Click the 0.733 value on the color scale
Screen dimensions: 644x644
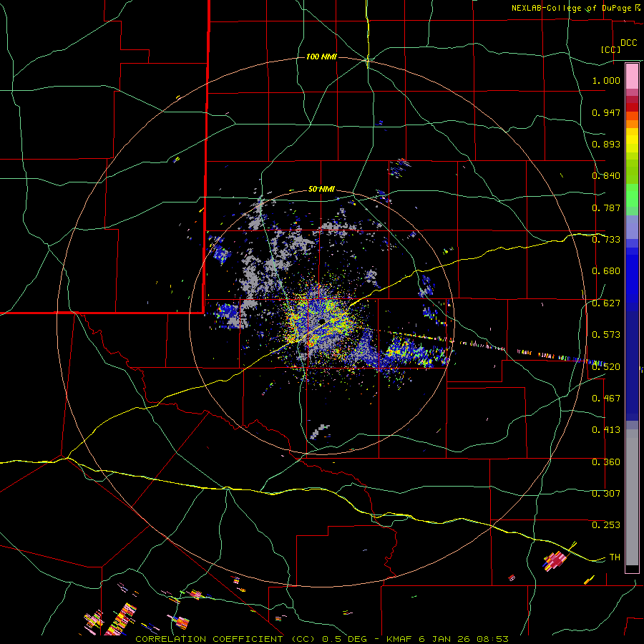coord(606,240)
